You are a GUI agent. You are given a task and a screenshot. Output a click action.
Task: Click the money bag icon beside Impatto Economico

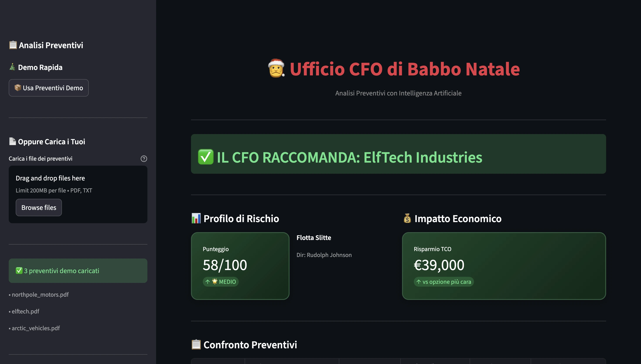(x=407, y=218)
